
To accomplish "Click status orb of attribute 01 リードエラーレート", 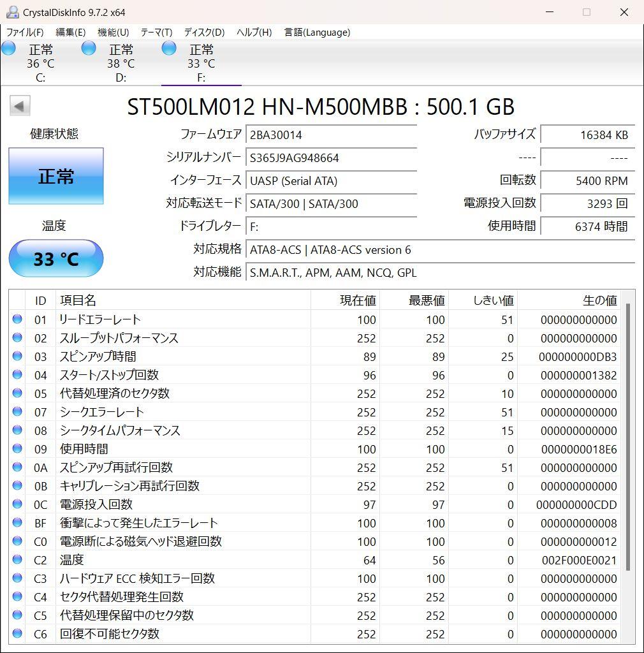I will point(17,319).
